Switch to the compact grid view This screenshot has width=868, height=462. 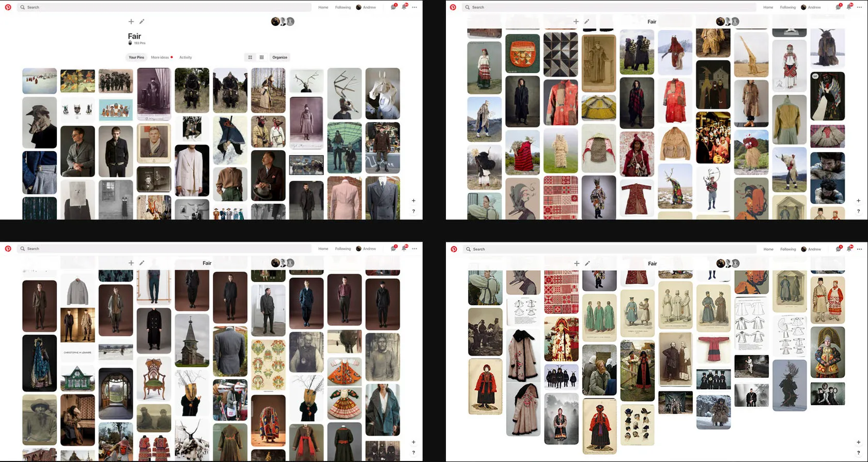point(262,57)
